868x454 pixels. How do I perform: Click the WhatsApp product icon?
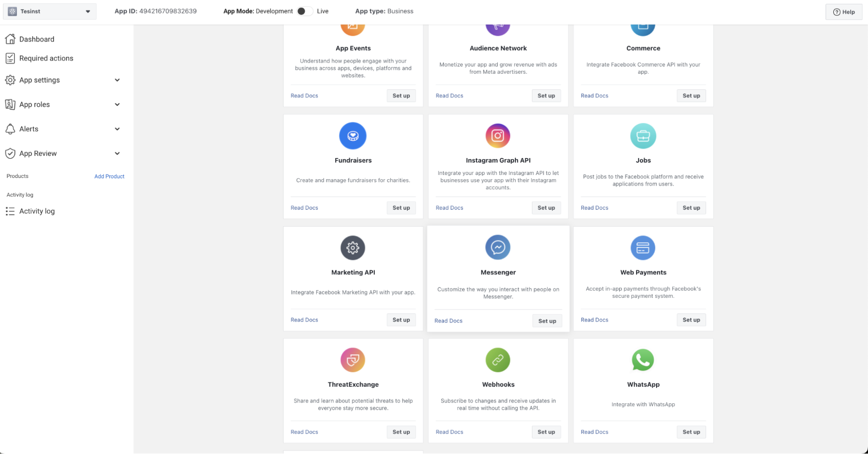pos(643,360)
